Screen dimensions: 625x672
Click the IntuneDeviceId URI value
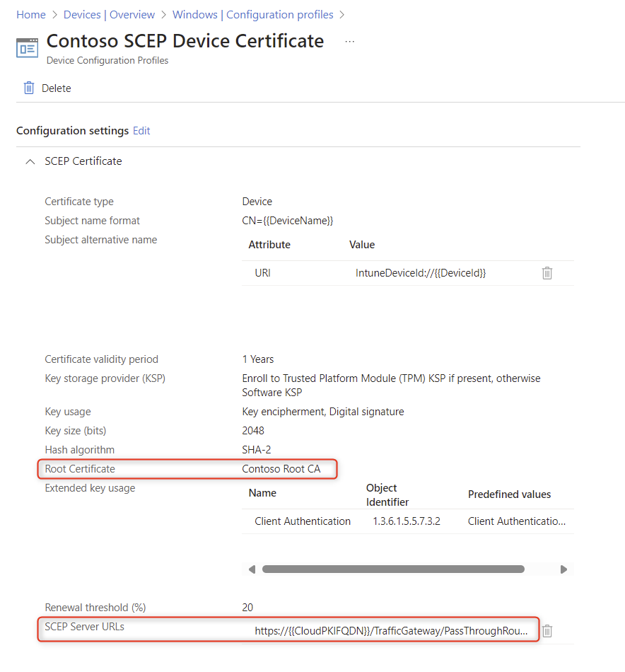pos(421,273)
